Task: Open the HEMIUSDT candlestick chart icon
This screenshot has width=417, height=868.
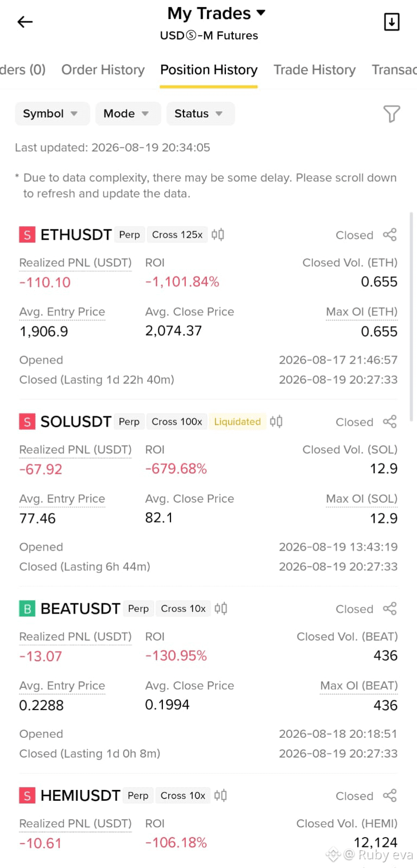Action: [220, 795]
